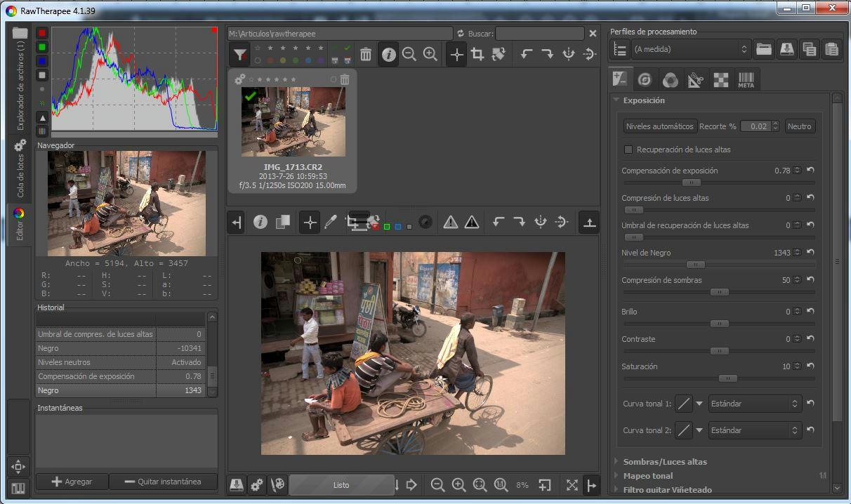Click the Niveles automáticos button

click(659, 126)
